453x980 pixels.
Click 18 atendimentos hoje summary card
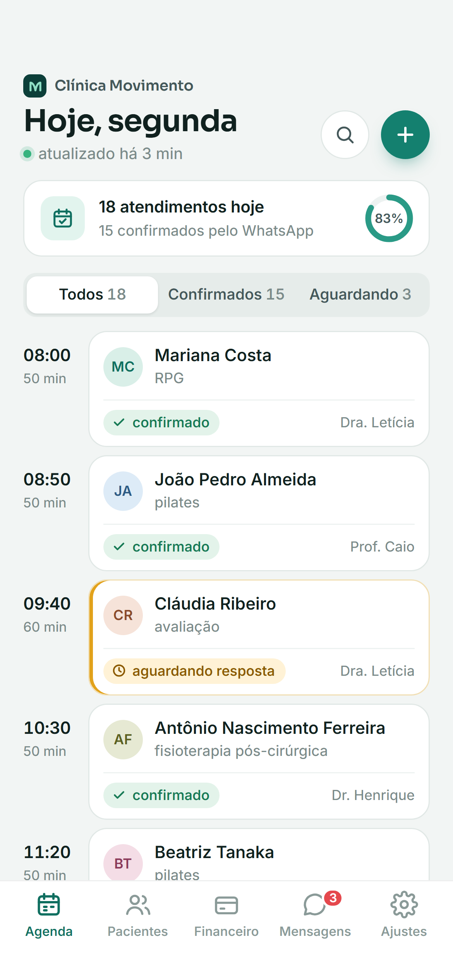(x=226, y=218)
